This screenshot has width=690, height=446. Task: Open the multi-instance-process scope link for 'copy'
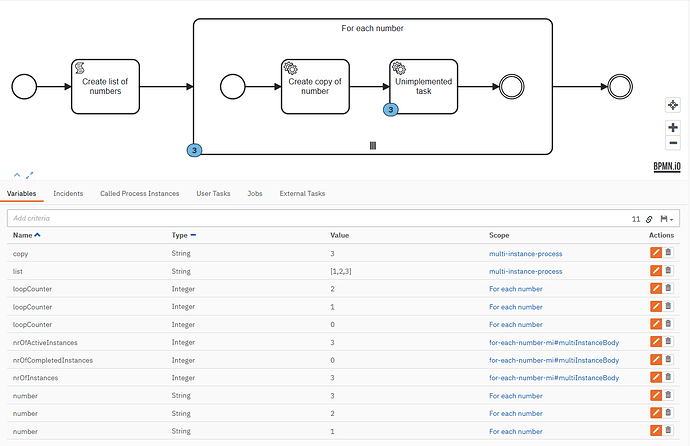(x=525, y=254)
